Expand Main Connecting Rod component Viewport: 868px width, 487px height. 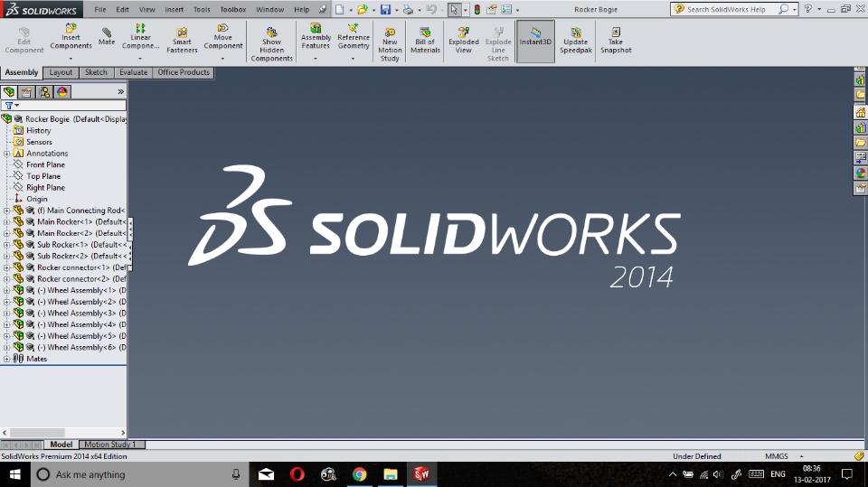click(x=6, y=211)
